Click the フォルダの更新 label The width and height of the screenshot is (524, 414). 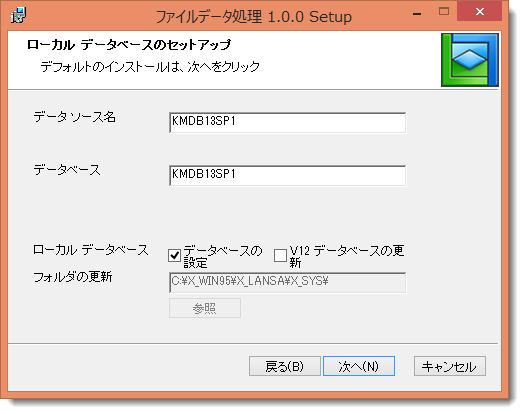click(x=73, y=277)
